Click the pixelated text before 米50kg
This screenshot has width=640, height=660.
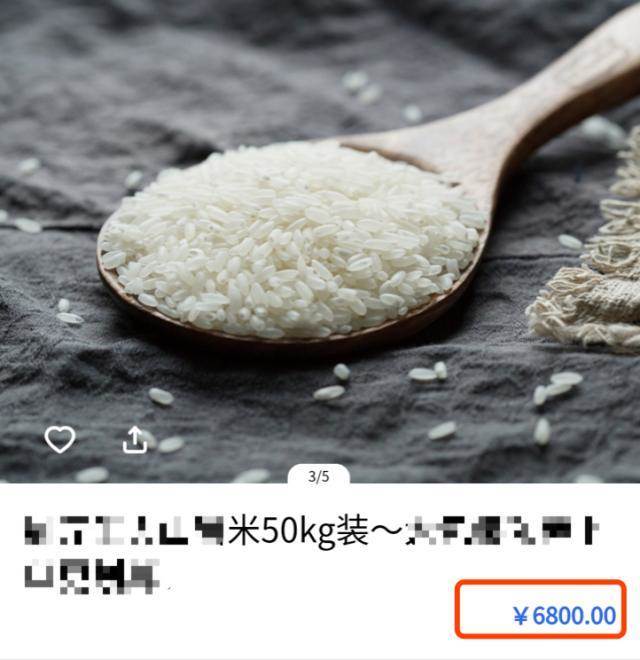pos(124,531)
